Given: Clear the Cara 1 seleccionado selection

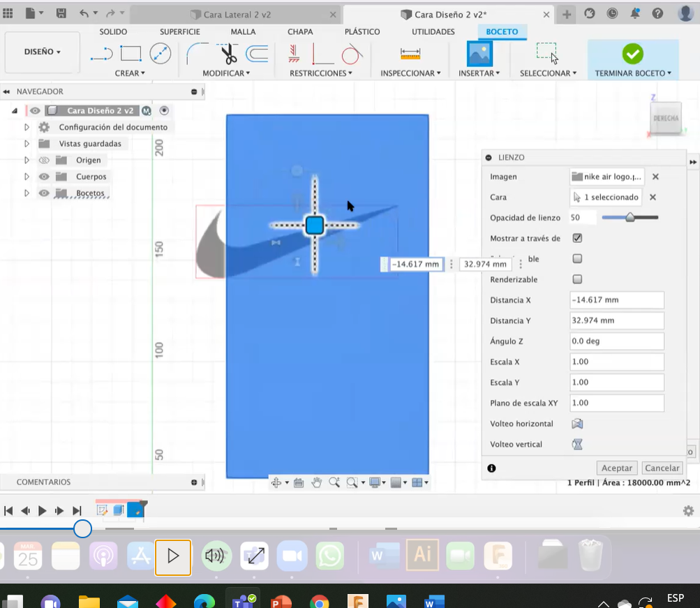Looking at the screenshot, I should coord(653,198).
